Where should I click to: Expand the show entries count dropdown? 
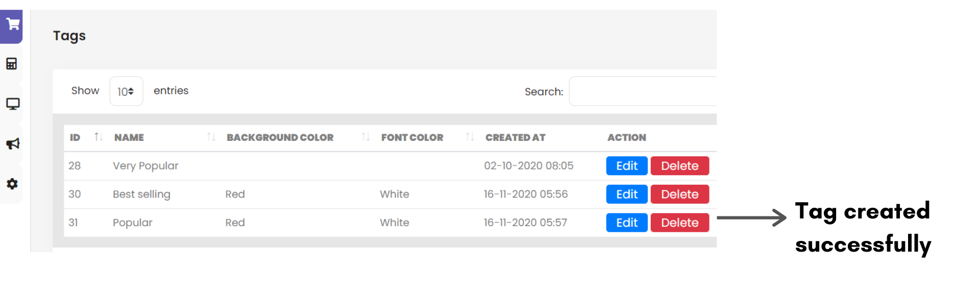tap(126, 91)
